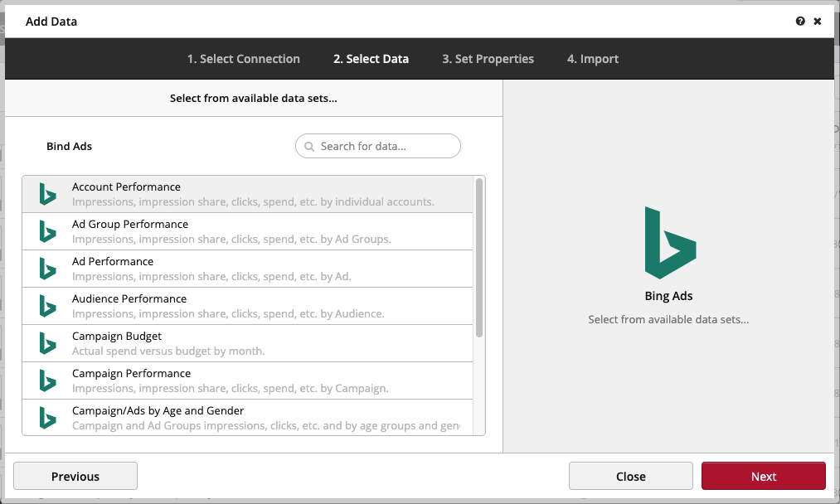The width and height of the screenshot is (840, 504).
Task: Click the Bing icon beside Account Performance
Action: click(x=47, y=194)
